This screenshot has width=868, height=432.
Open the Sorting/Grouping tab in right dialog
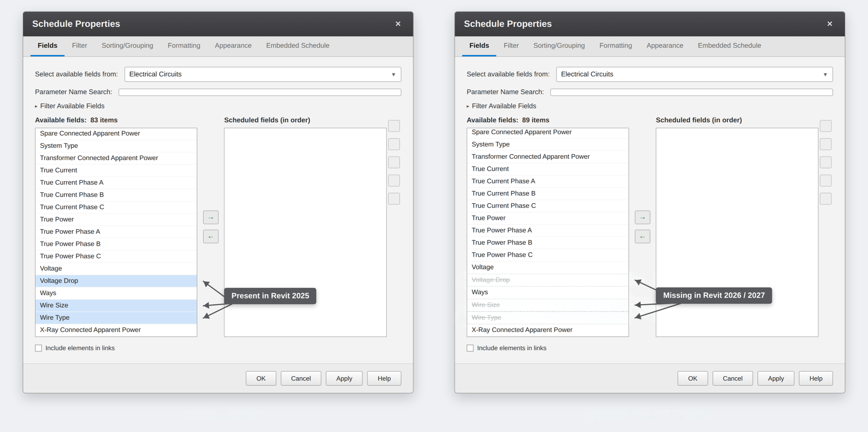click(559, 45)
